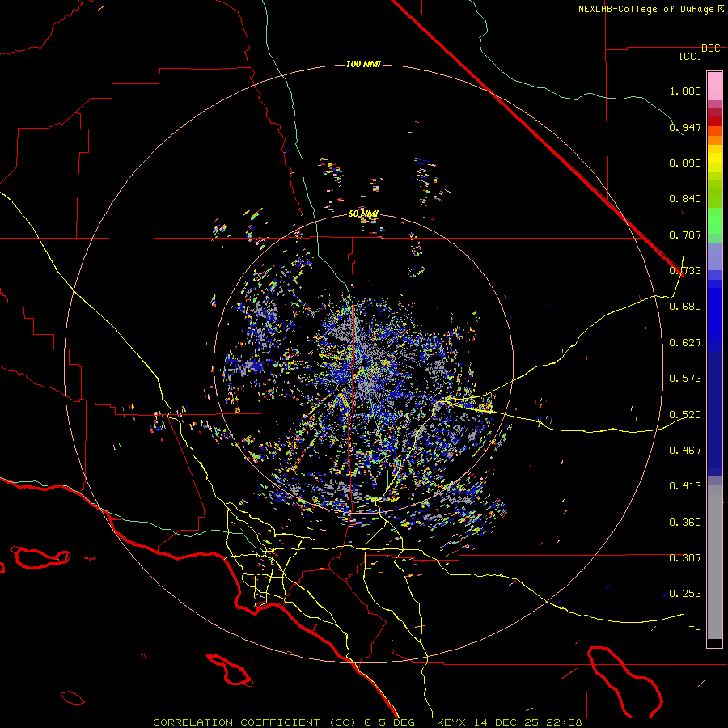
Task: Select the 0.627 color scale value
Action: [685, 343]
